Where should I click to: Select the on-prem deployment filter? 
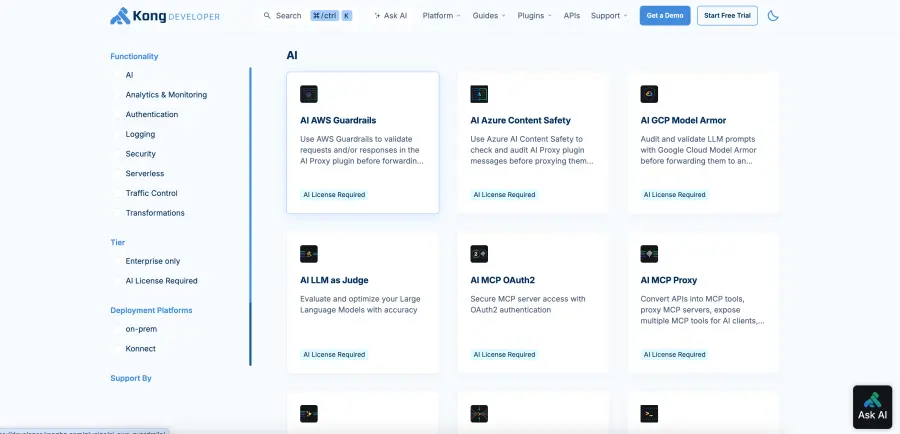[x=117, y=329]
